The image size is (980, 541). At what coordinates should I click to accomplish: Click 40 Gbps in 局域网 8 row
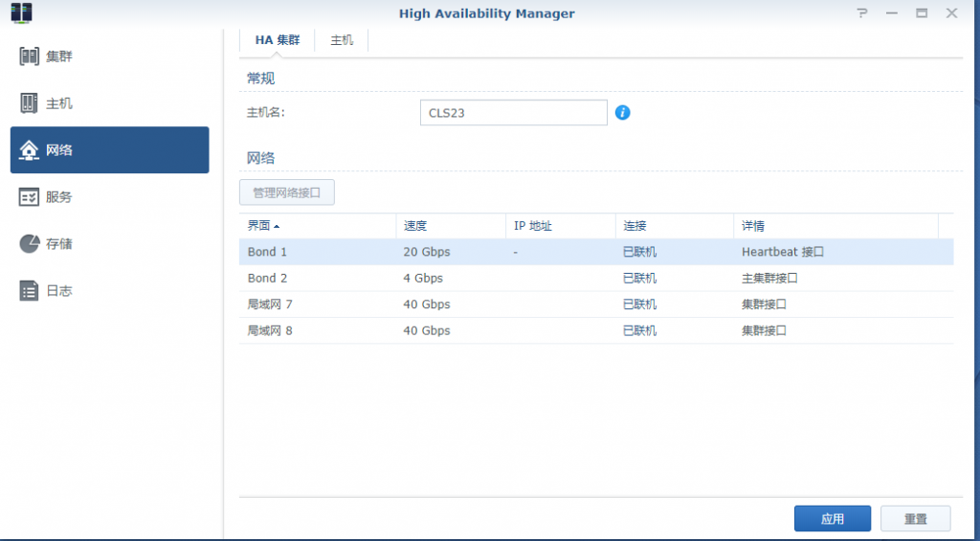click(x=427, y=331)
